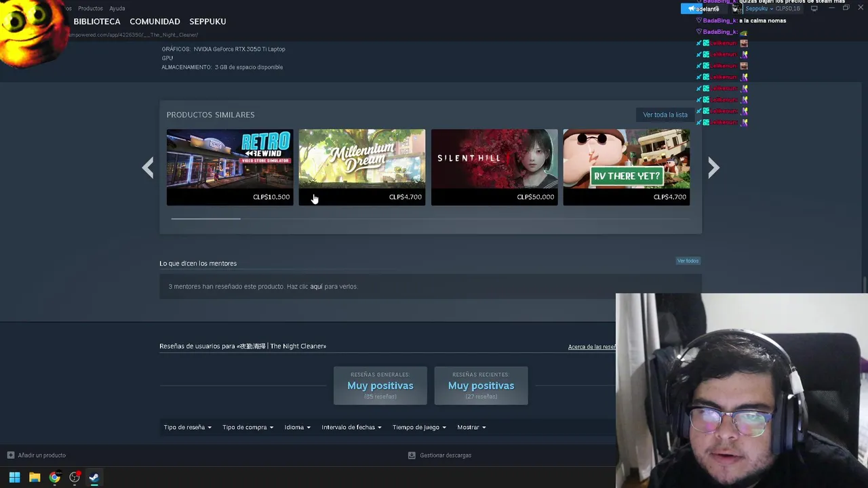Click the PRODUCTOS SIMILARES heading
The height and width of the screenshot is (488, 868).
coord(211,115)
